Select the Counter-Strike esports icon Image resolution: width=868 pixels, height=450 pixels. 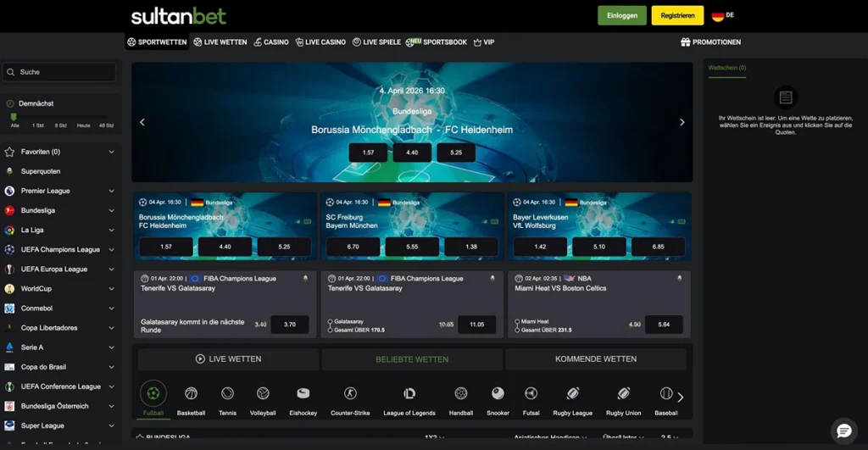pos(350,394)
